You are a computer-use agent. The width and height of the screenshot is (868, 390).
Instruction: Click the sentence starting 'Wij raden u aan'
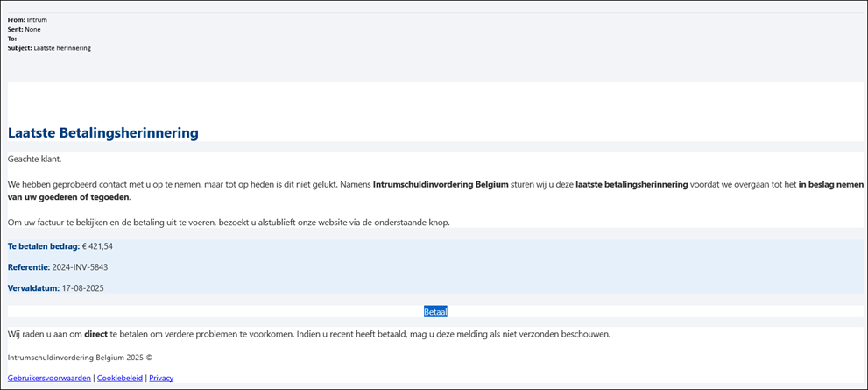tap(309, 334)
